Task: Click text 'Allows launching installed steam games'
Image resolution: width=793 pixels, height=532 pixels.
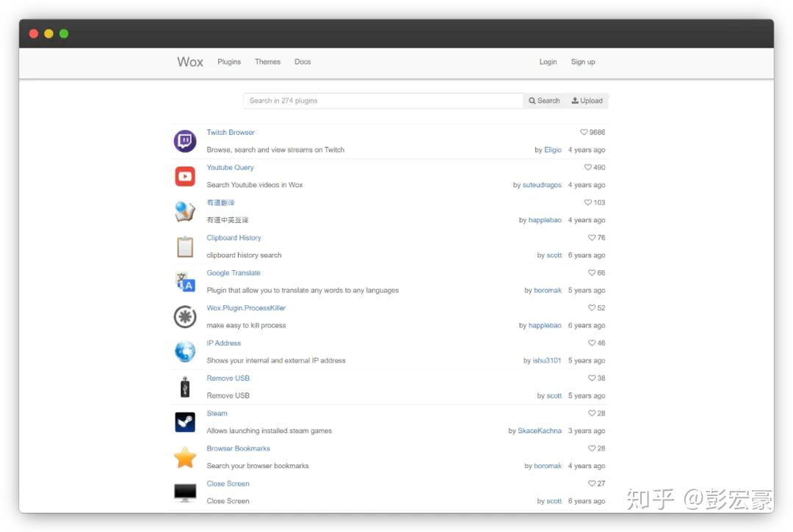Action: [269, 431]
